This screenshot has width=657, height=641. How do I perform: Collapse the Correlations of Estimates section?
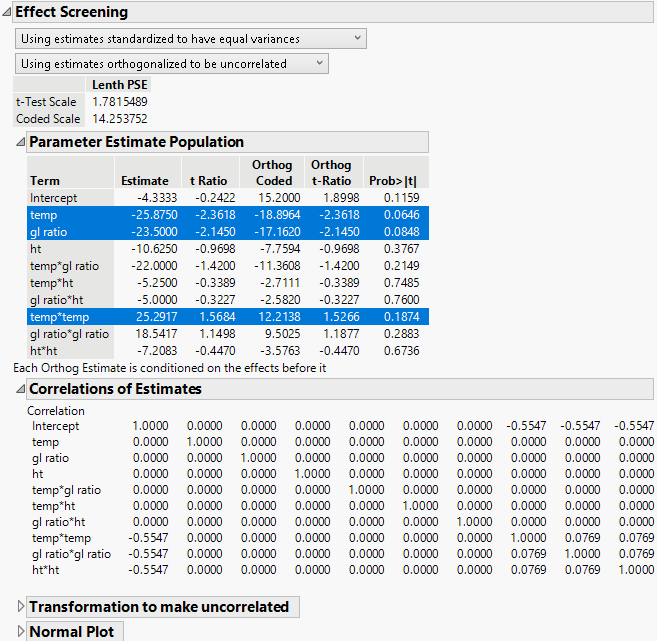point(22,389)
